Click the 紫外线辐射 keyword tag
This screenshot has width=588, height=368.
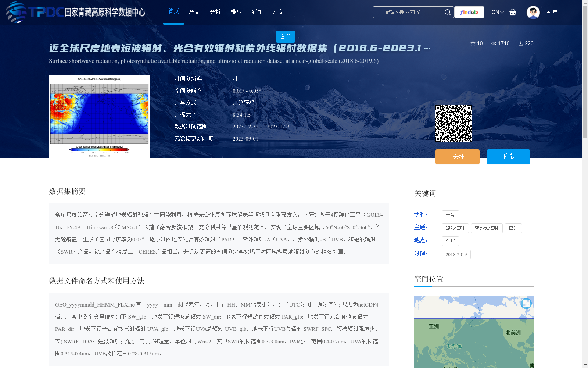pos(487,228)
